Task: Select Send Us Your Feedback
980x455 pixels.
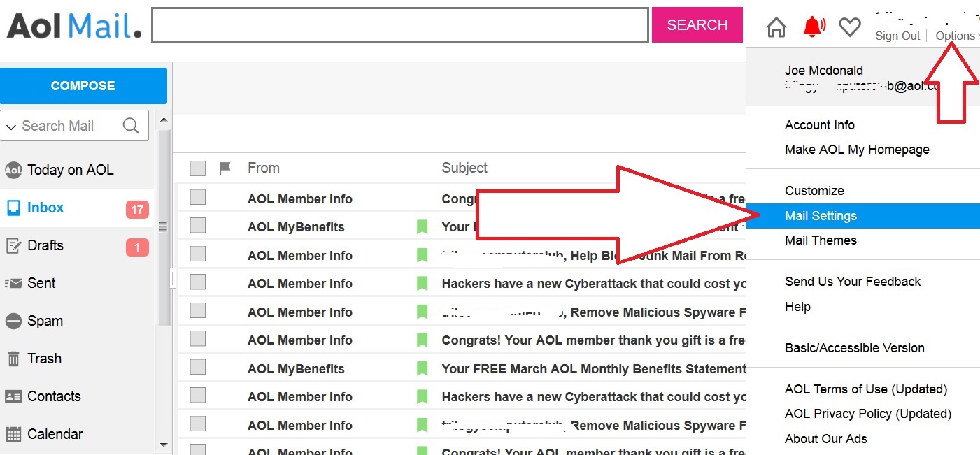Action: coord(853,282)
